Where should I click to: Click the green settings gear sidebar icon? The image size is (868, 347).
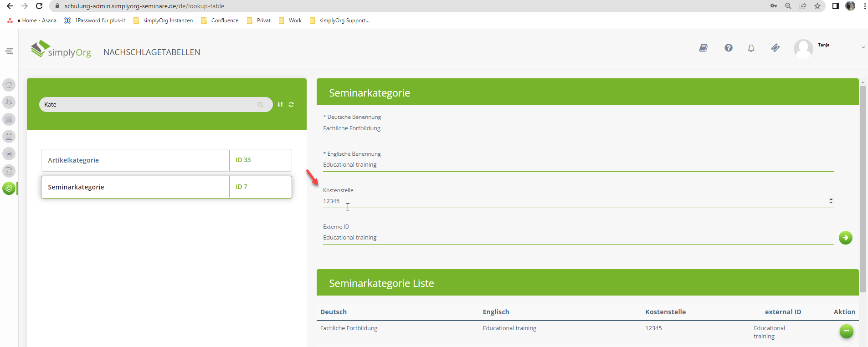[x=9, y=188]
